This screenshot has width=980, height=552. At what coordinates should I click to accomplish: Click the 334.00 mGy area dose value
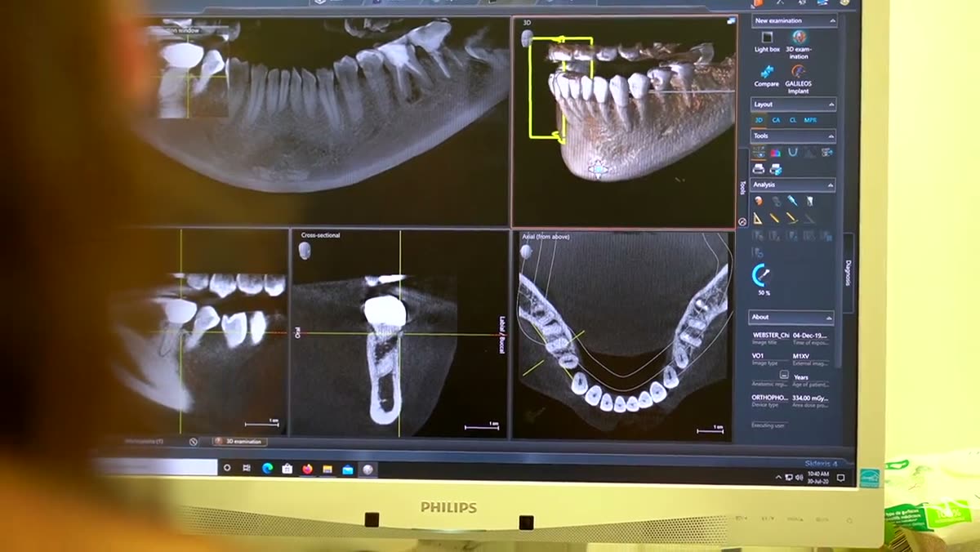(x=810, y=398)
